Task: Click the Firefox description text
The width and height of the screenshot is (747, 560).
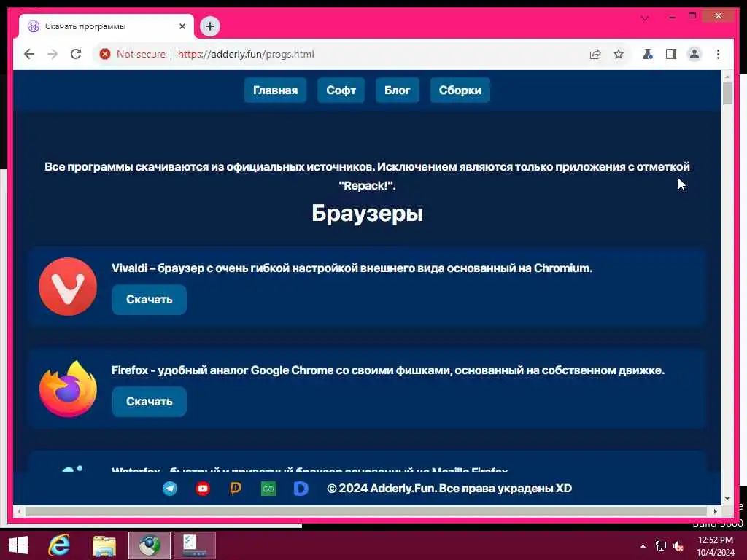Action: [x=388, y=370]
